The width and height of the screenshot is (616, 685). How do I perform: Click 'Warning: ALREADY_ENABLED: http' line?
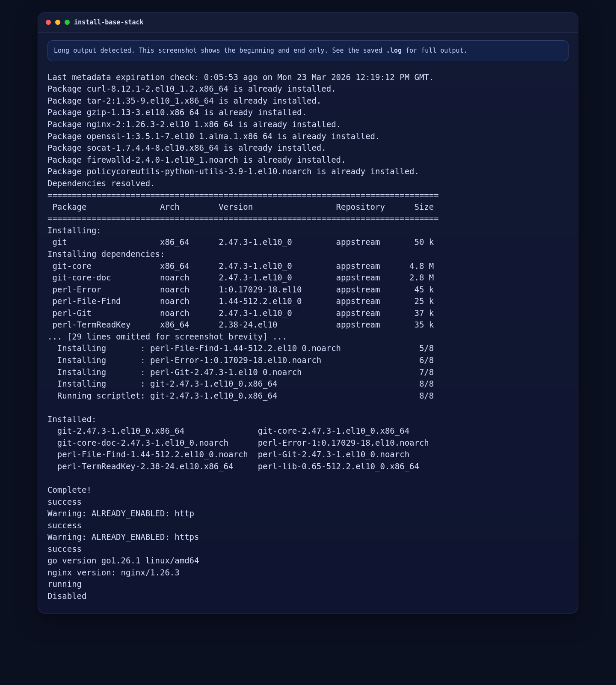coord(121,514)
